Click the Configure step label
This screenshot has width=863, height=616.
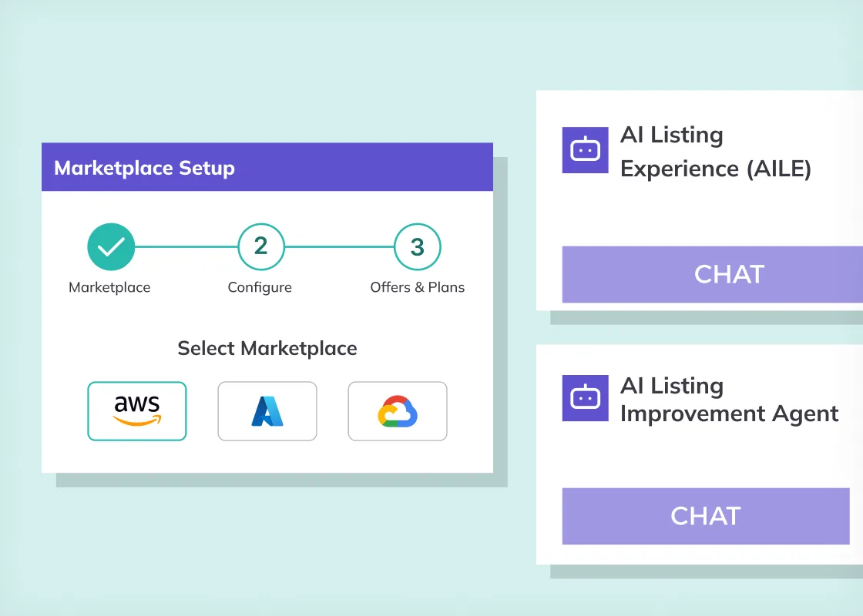260,288
